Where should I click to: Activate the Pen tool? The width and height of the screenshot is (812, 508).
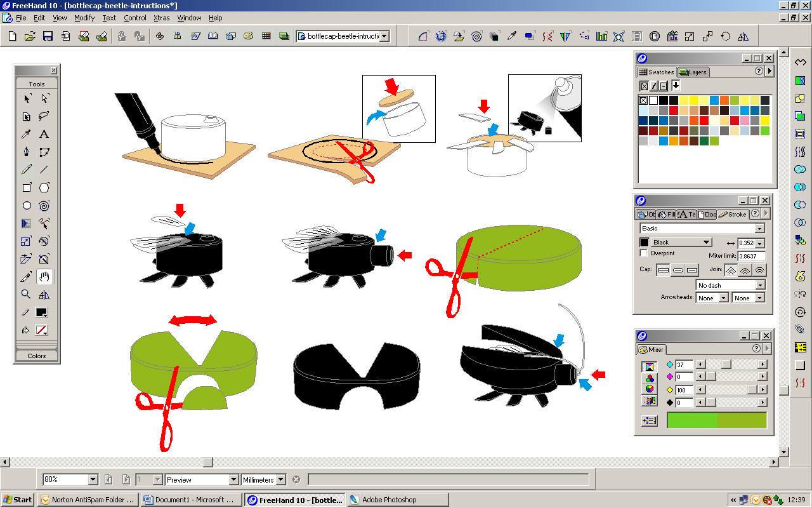click(x=25, y=152)
